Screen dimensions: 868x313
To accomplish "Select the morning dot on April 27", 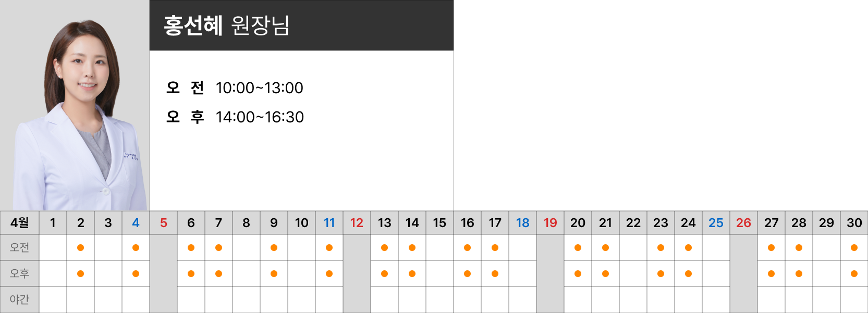I will click(x=771, y=248).
